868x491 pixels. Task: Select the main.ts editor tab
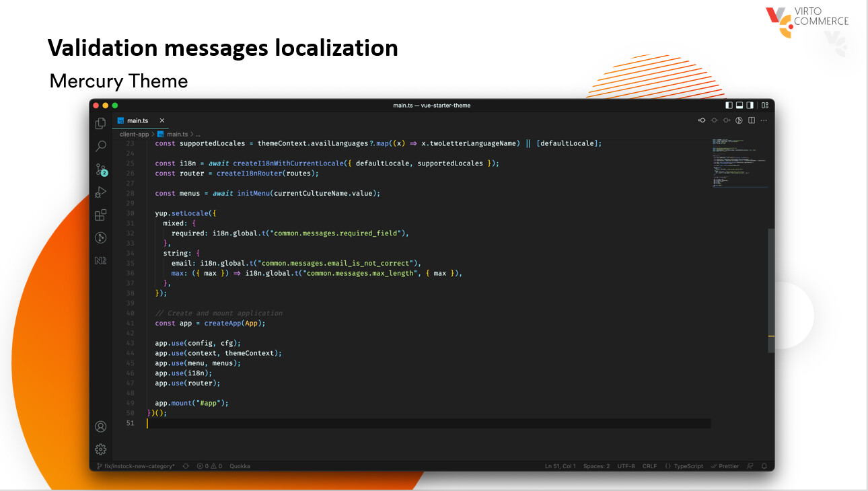[x=141, y=120]
